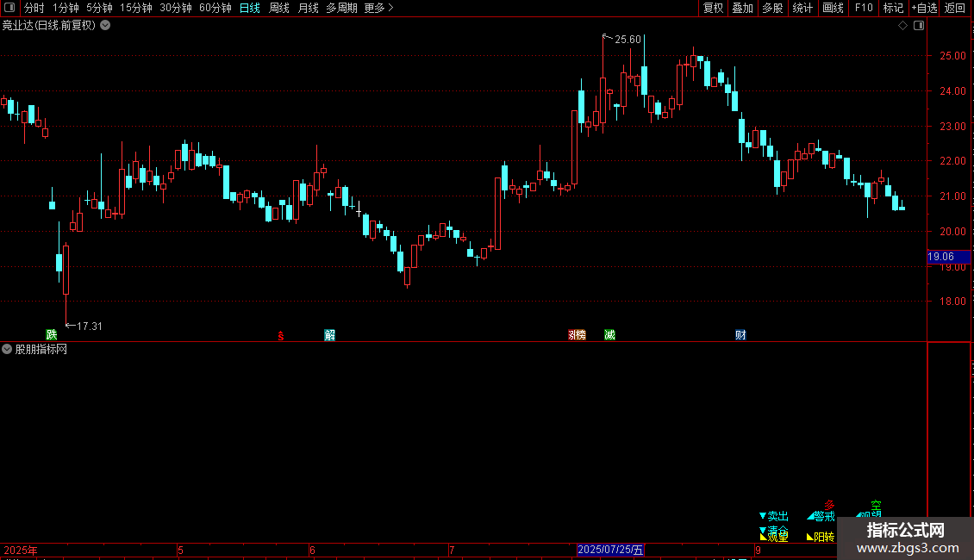Select the 5分钟 period tab
The image size is (974, 560).
tap(99, 8)
